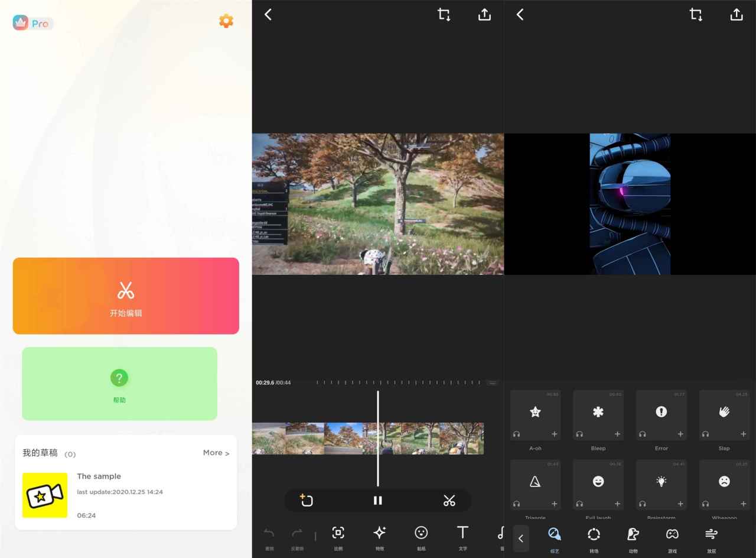Export video from the middle editor

click(x=484, y=15)
